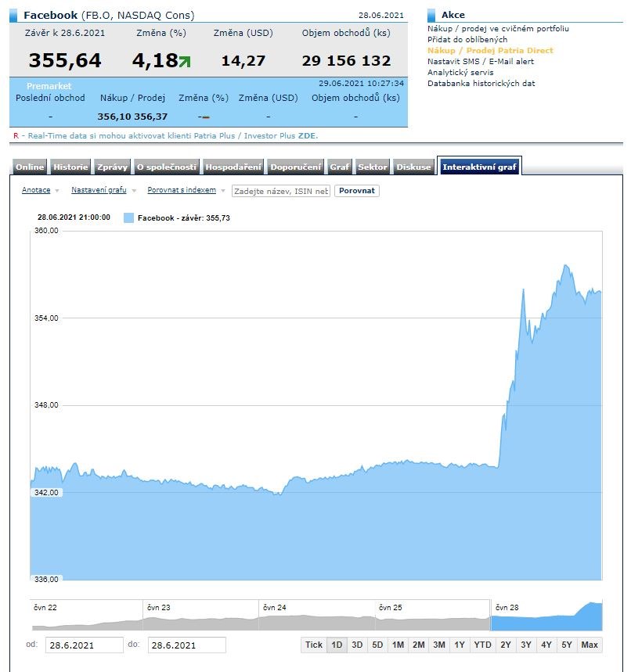Click Nákup / Prodej Patria Direct link

point(490,50)
